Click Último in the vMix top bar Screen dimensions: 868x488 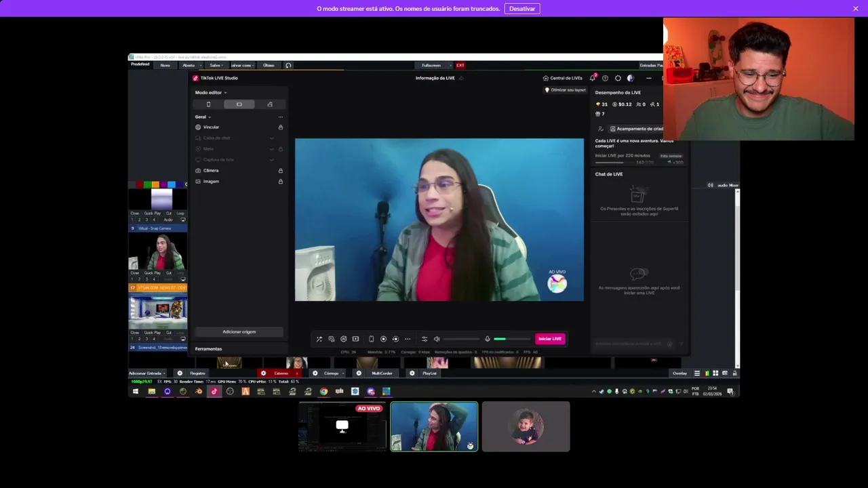click(269, 66)
